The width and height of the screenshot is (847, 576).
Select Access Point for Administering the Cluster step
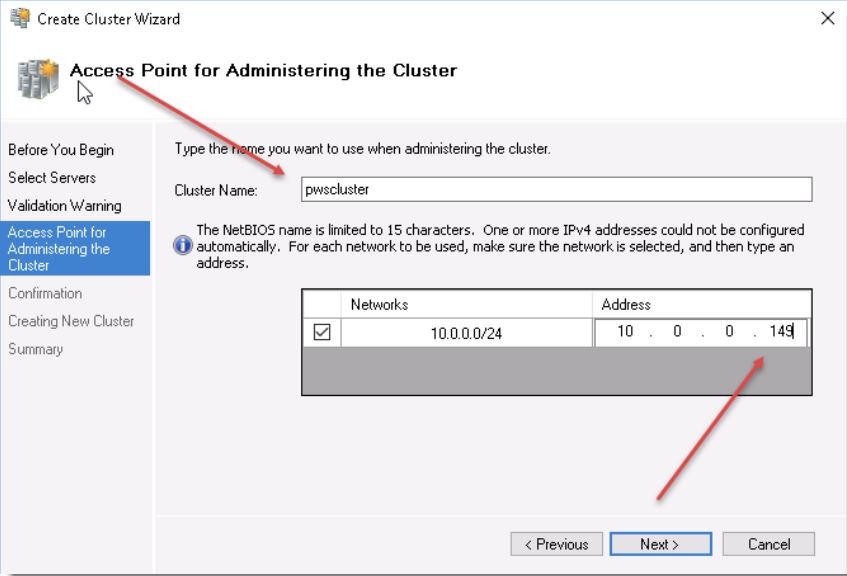click(75, 249)
